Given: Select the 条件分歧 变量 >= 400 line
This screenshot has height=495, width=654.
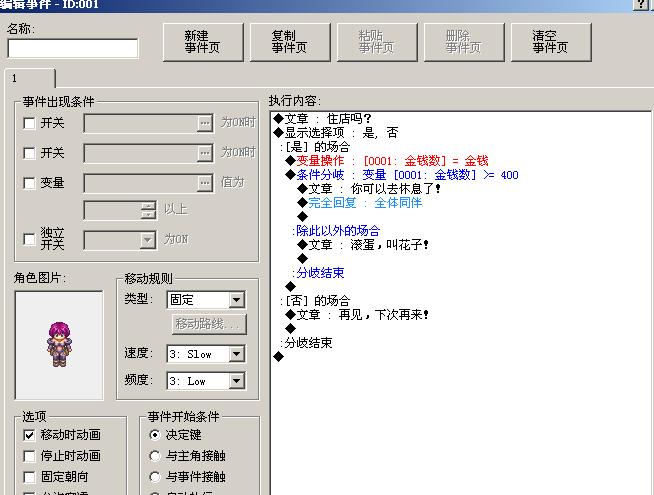Looking at the screenshot, I should (x=402, y=175).
